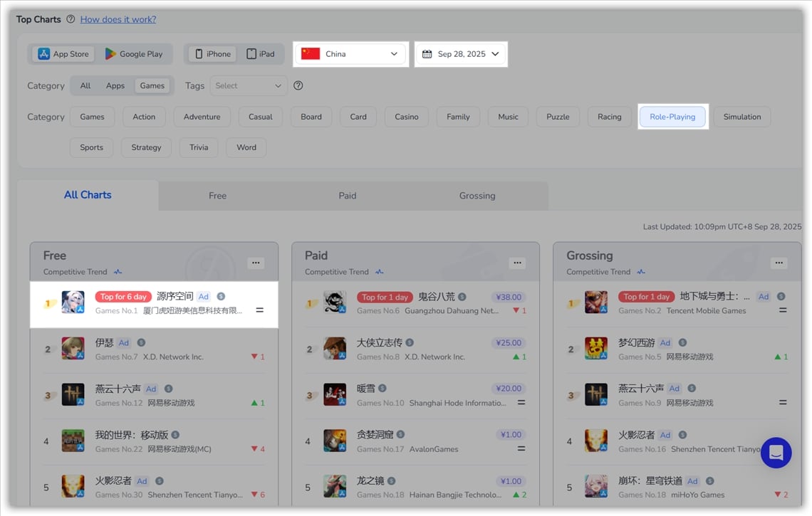Open the Tags Select dropdown
812x516 pixels.
[x=249, y=85]
